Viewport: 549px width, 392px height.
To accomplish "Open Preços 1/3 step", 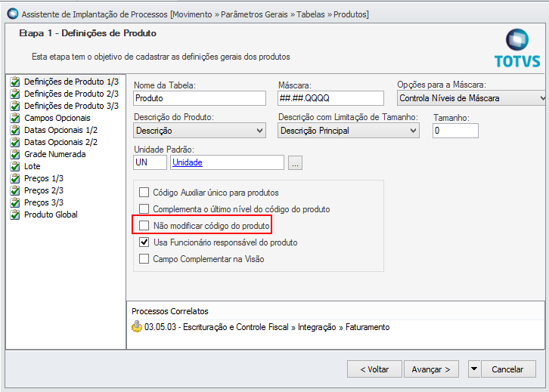I will pos(44,178).
